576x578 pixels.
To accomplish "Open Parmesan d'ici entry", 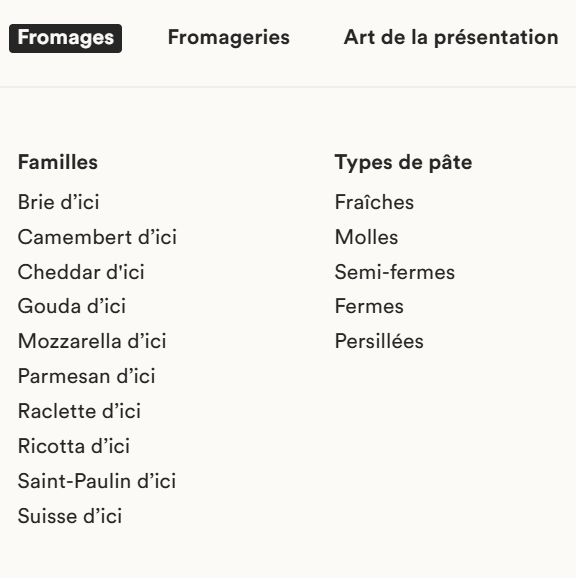I will tap(87, 376).
